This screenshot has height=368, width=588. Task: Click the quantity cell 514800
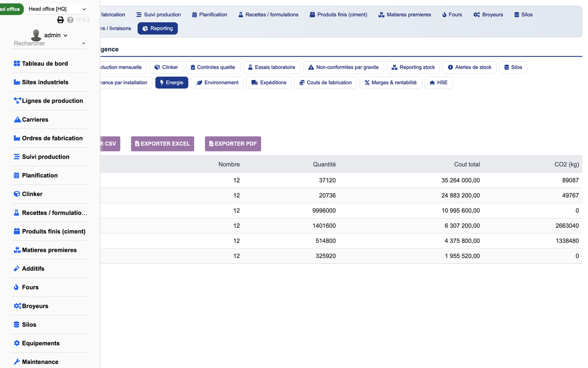325,241
